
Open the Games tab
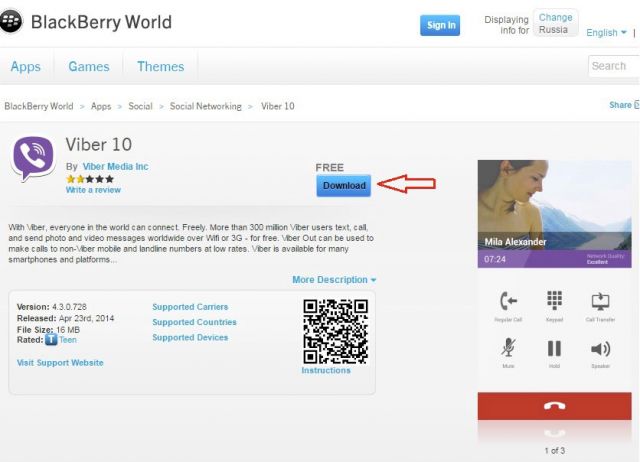click(x=89, y=67)
